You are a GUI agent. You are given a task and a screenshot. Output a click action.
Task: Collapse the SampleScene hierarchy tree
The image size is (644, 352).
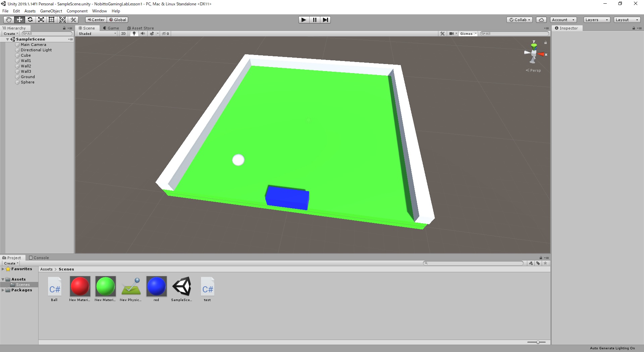click(7, 39)
